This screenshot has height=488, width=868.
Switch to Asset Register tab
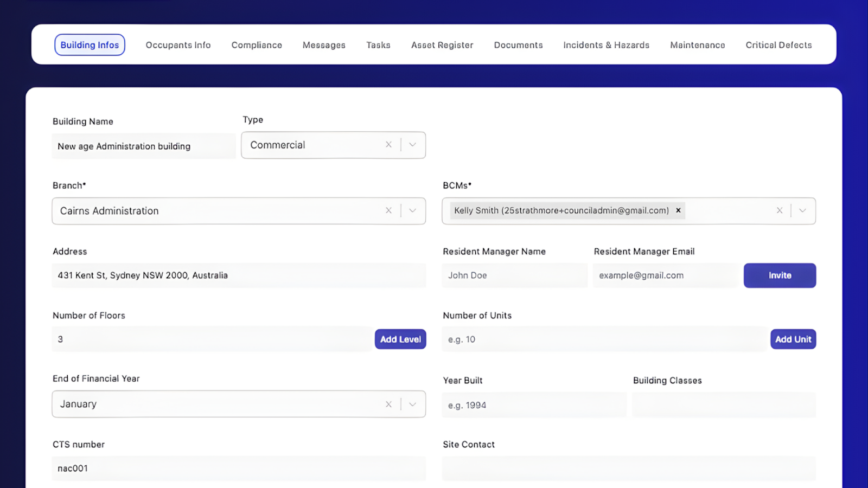[x=442, y=45]
